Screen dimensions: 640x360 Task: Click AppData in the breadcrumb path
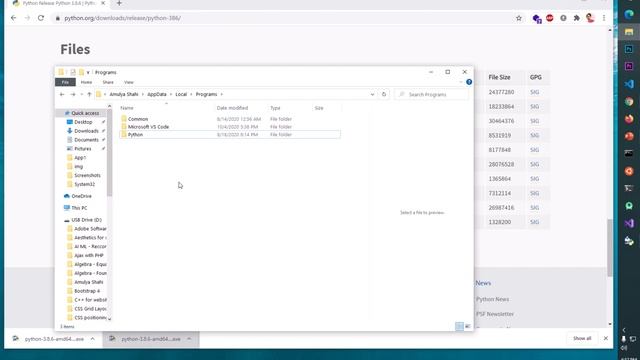click(x=157, y=94)
